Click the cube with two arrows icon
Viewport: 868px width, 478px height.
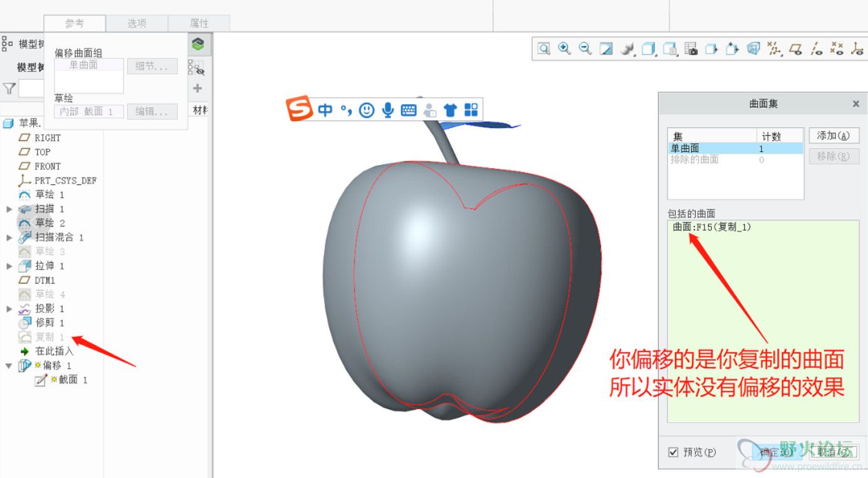click(x=733, y=49)
